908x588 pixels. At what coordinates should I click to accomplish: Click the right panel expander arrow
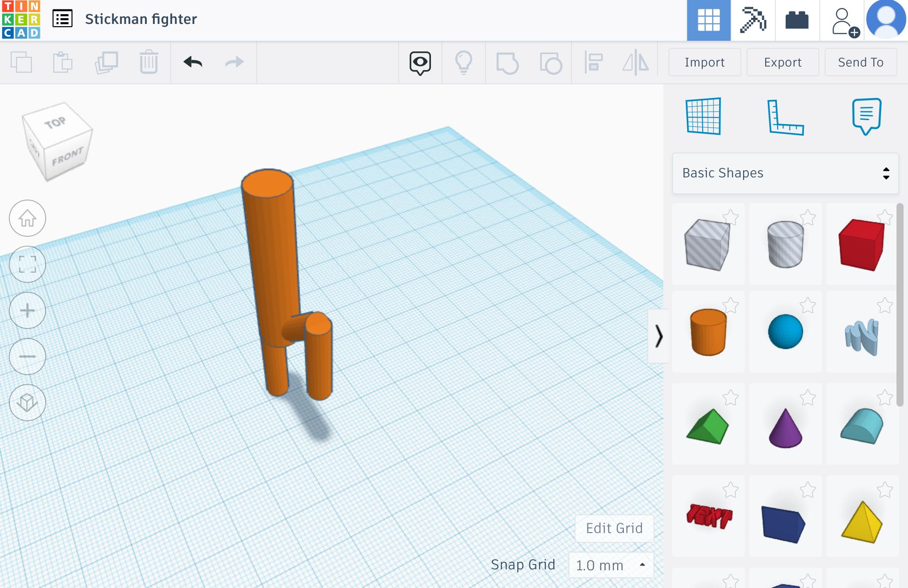click(x=660, y=335)
